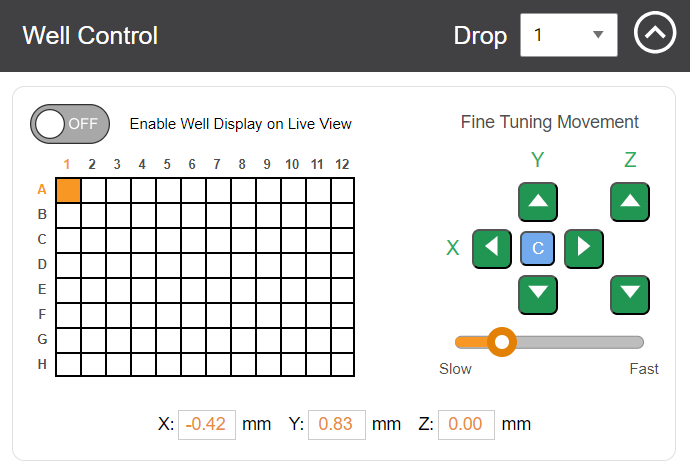Image resolution: width=690 pixels, height=468 pixels.
Task: Open the Drop number dropdown
Action: pos(568,35)
